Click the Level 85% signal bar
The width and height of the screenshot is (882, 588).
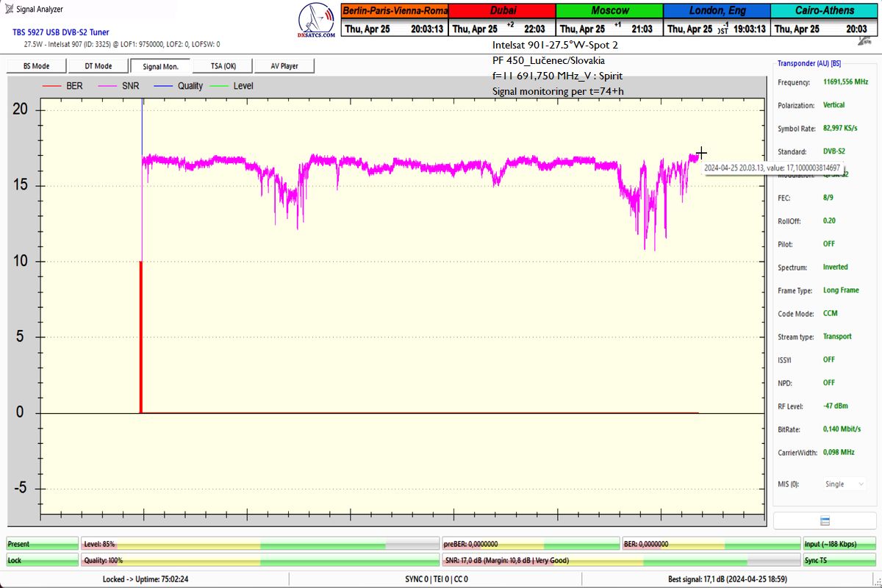click(x=260, y=544)
